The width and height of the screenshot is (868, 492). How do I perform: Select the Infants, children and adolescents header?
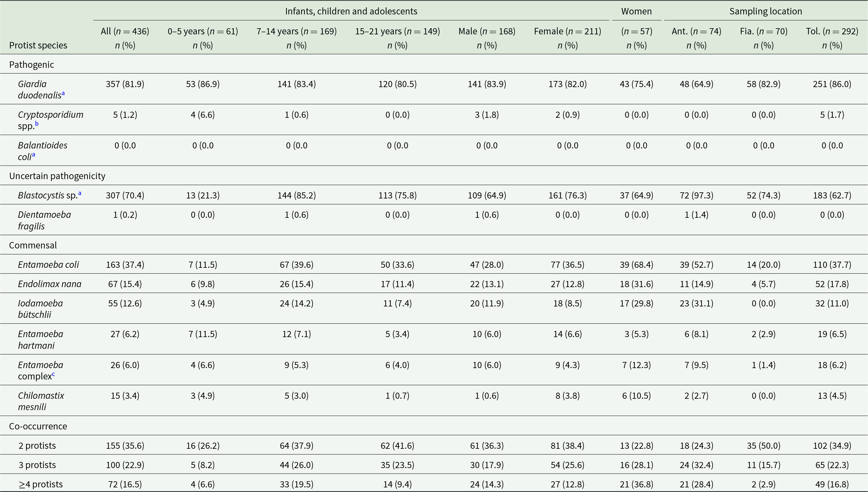[x=351, y=11]
